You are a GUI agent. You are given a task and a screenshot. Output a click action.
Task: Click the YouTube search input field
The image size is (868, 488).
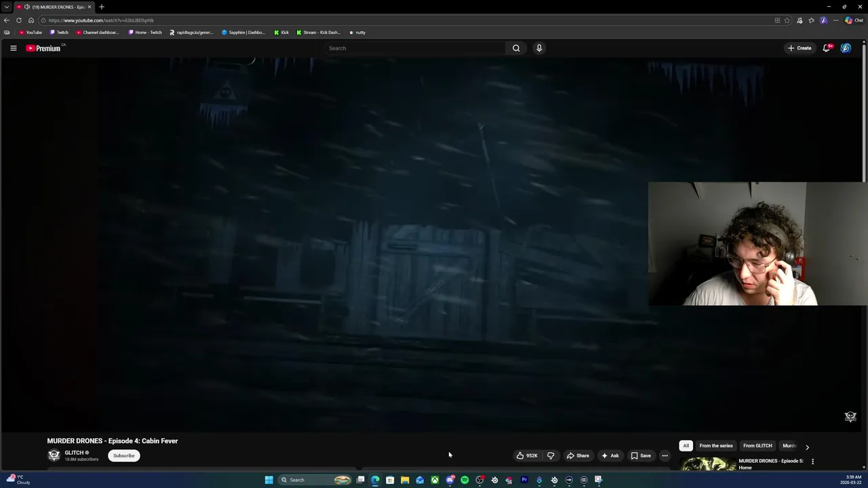tap(414, 48)
